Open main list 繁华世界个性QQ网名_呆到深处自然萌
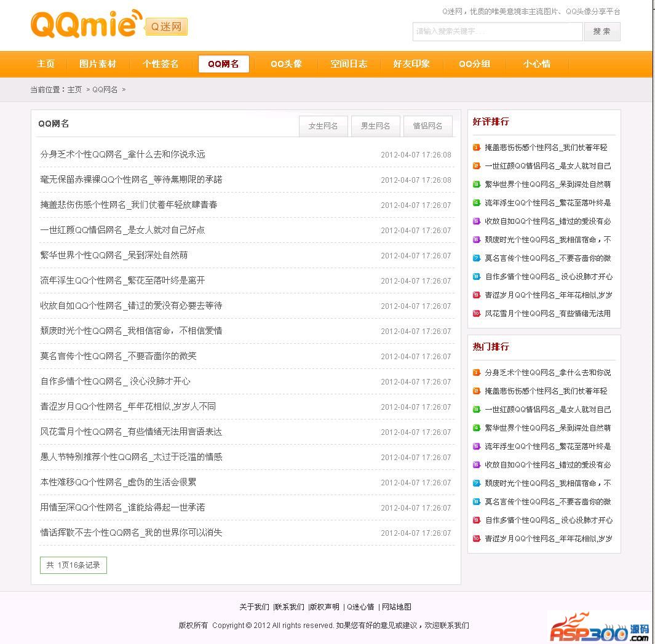 (x=114, y=255)
